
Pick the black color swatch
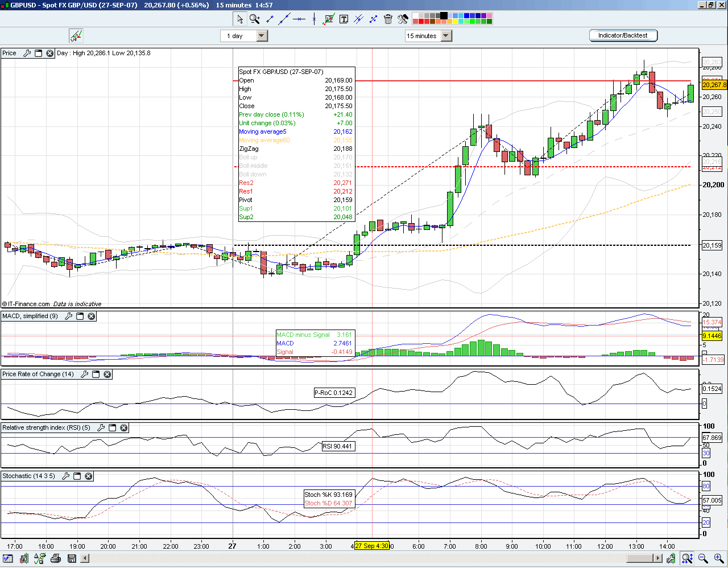click(x=444, y=16)
